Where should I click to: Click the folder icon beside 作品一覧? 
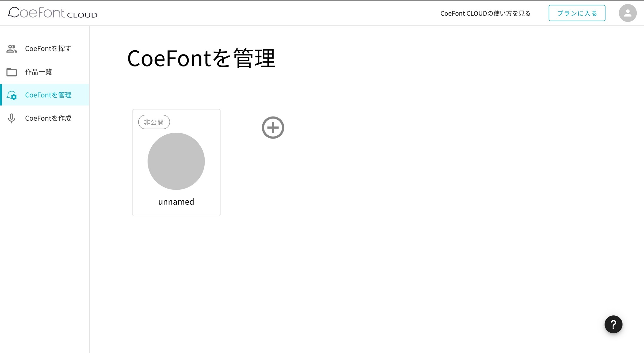pos(11,72)
